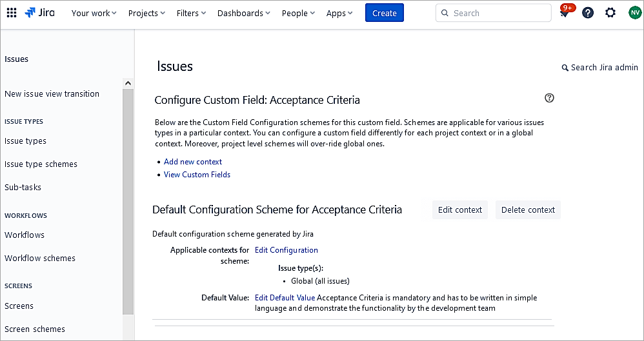Expand the Projects dropdown menu
644x341 pixels.
pos(146,13)
